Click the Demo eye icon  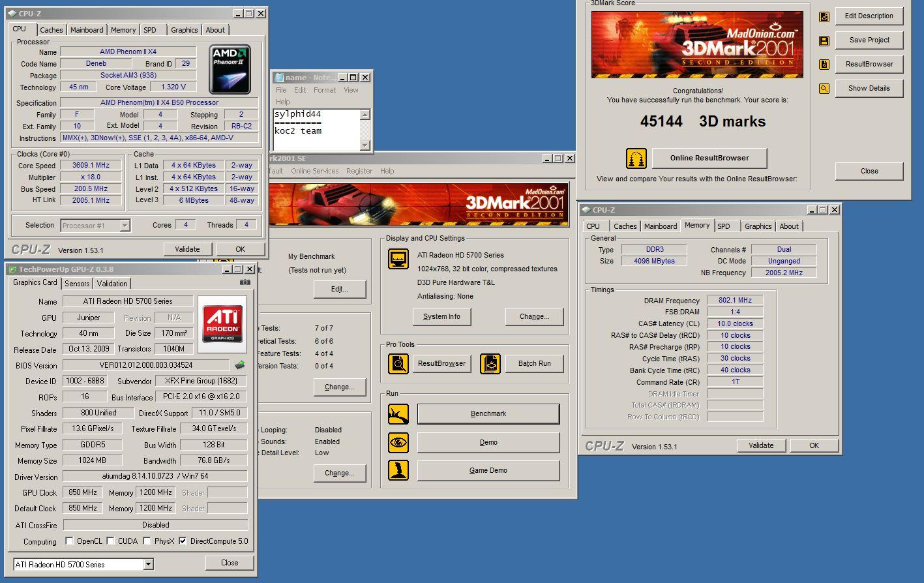398,443
